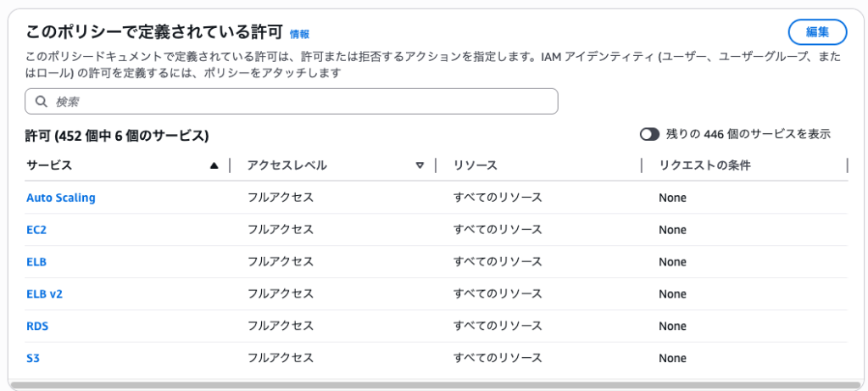Open the ELB v2 service link
This screenshot has height=391, width=868.
[45, 294]
